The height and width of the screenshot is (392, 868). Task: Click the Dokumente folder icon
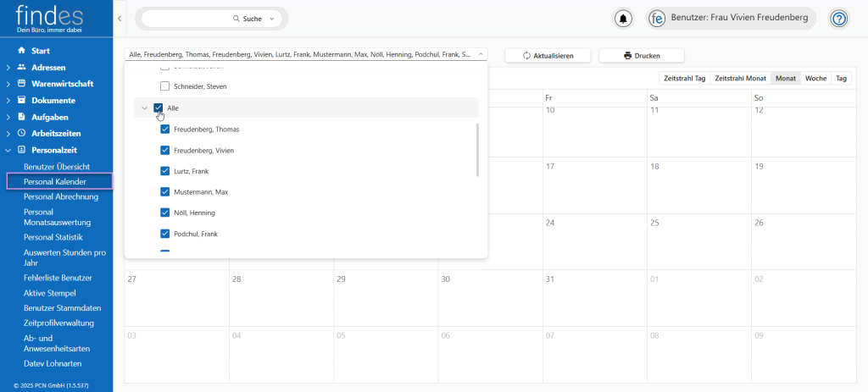[22, 100]
